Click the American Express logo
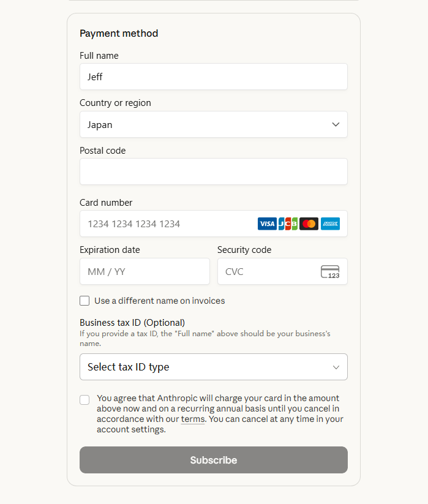The width and height of the screenshot is (428, 504). click(x=330, y=224)
